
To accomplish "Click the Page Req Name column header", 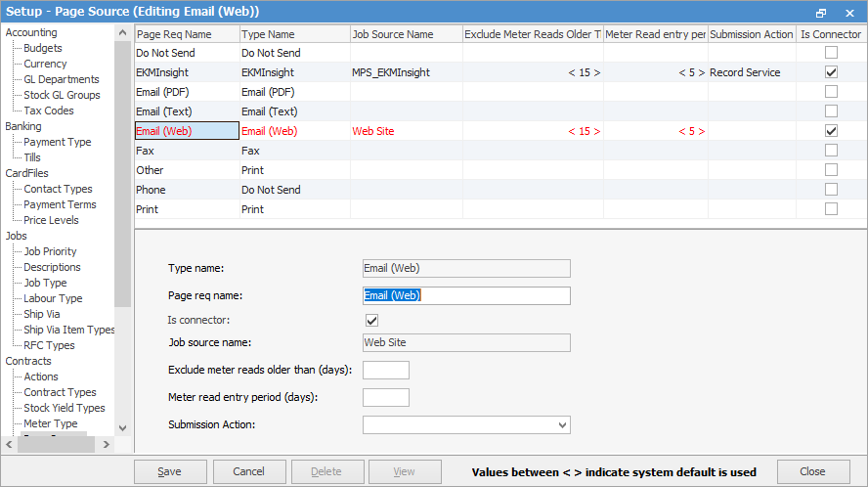I will [x=186, y=34].
